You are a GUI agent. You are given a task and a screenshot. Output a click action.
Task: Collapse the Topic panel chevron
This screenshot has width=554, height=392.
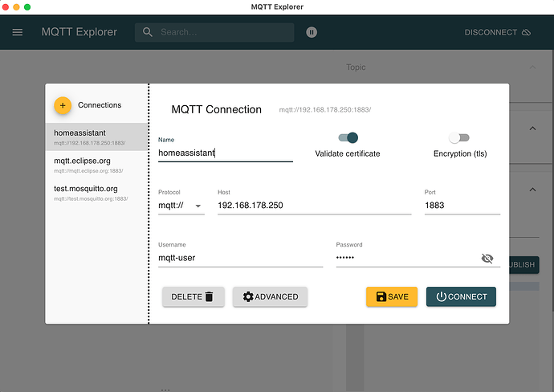tap(533, 67)
